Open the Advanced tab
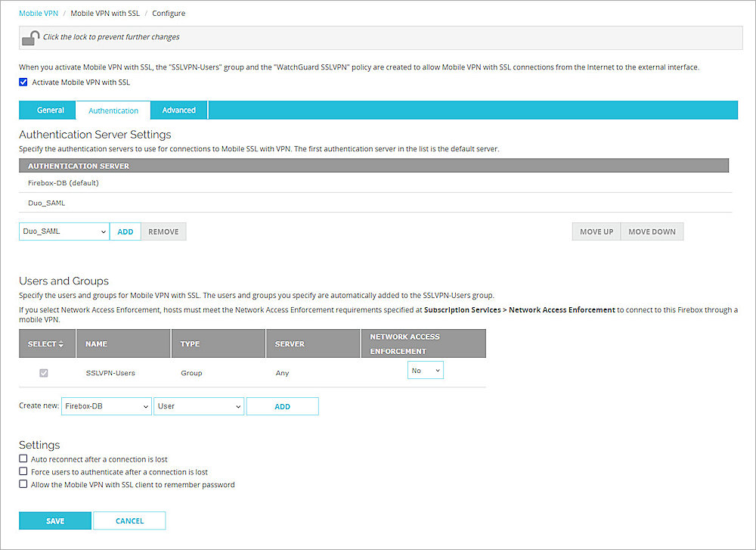Screen dimensions: 756x550 tap(178, 110)
